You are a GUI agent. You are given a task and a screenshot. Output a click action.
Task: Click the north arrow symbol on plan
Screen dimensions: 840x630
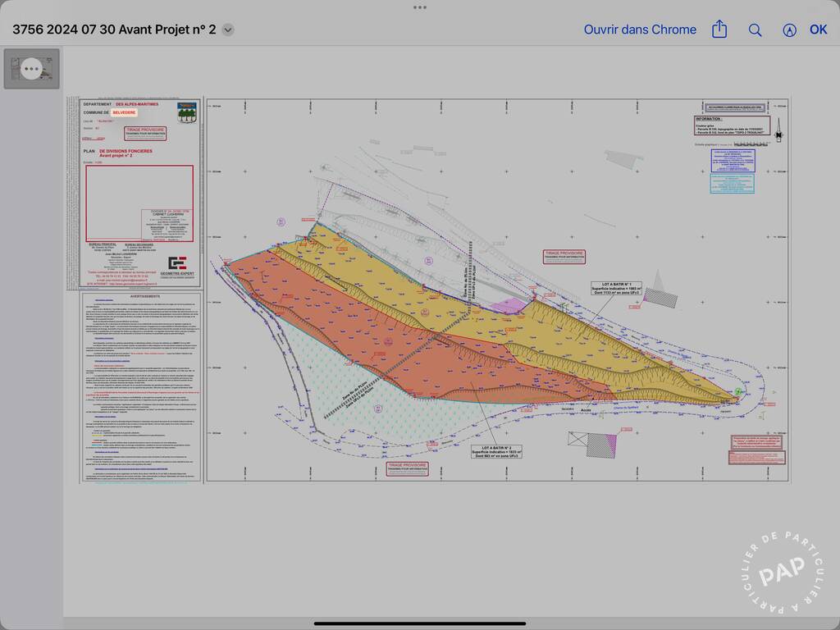[x=778, y=130]
